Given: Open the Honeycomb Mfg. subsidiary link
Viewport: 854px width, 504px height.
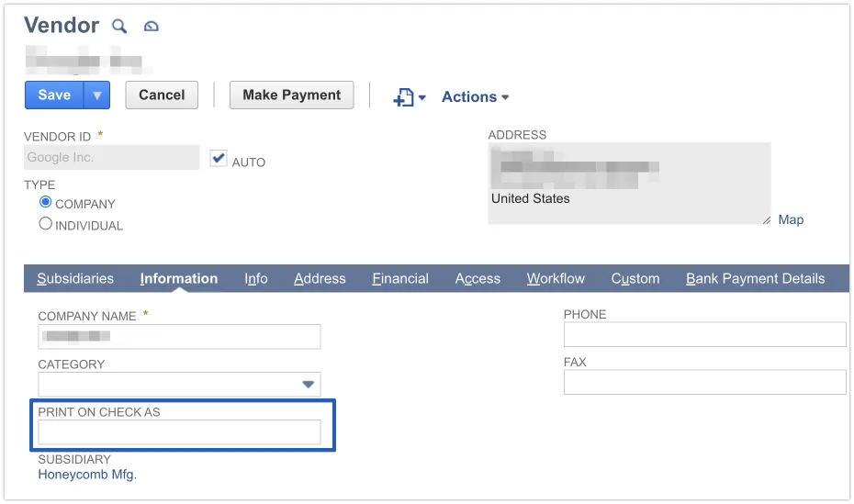Looking at the screenshot, I should coord(87,475).
